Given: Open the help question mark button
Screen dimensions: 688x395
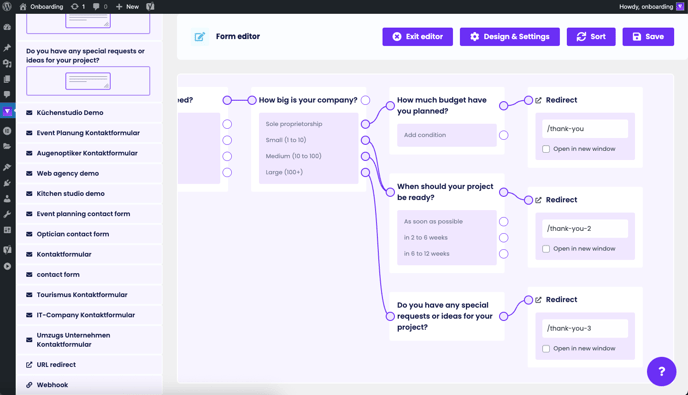Looking at the screenshot, I should coord(661,371).
